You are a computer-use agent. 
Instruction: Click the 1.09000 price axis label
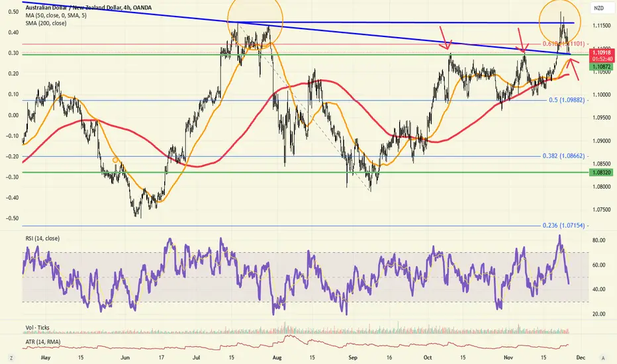pyautogui.click(x=602, y=141)
